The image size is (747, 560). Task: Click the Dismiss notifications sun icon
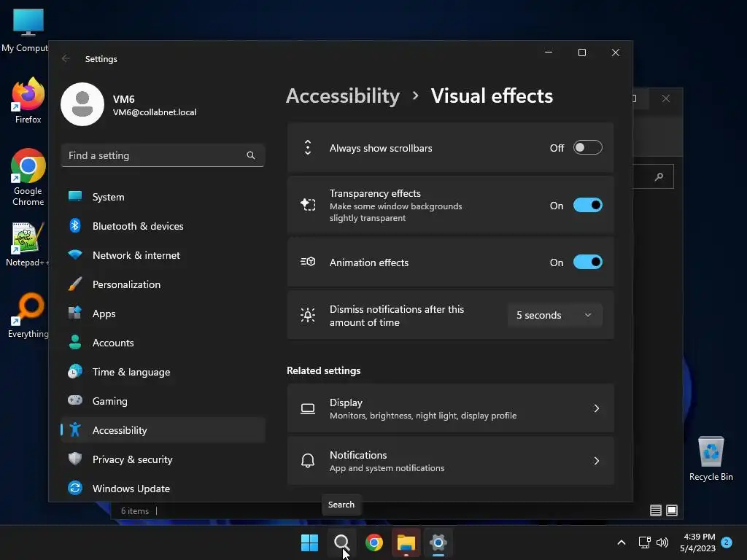[308, 315]
